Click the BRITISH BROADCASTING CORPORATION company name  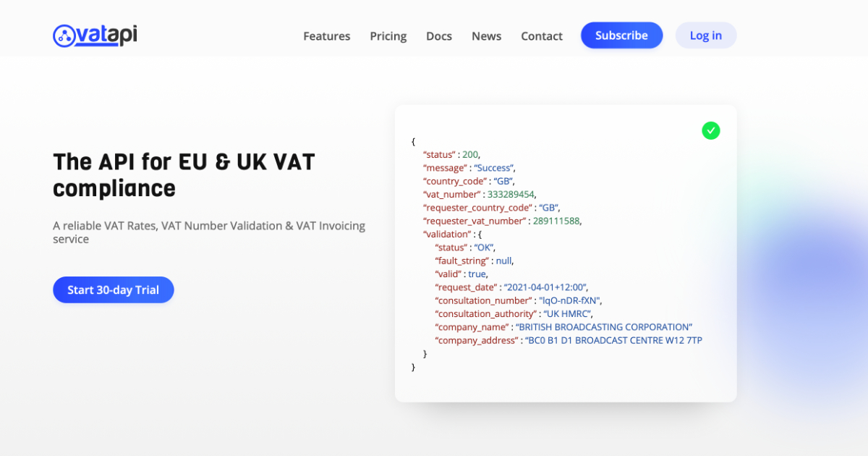603,326
